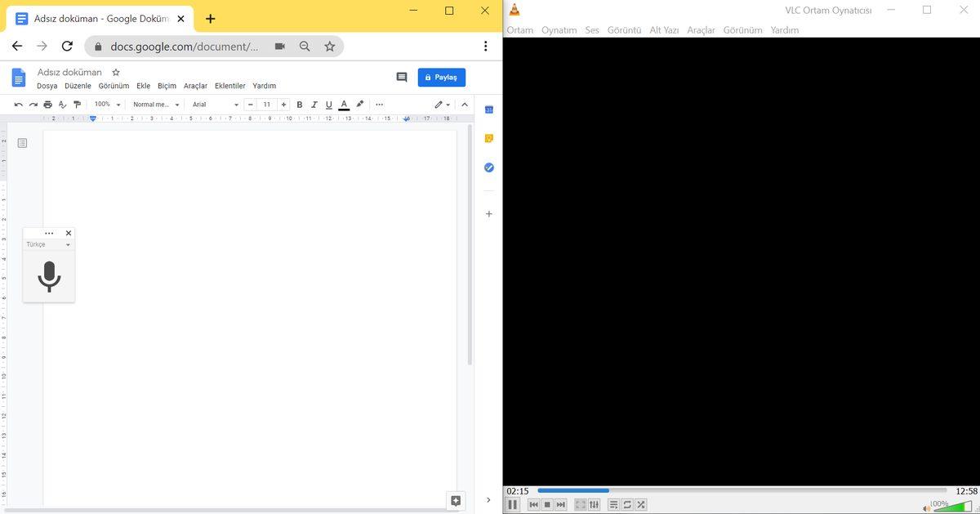Image resolution: width=980 pixels, height=514 pixels.
Task: Enable loop playback in VLC
Action: tap(627, 504)
